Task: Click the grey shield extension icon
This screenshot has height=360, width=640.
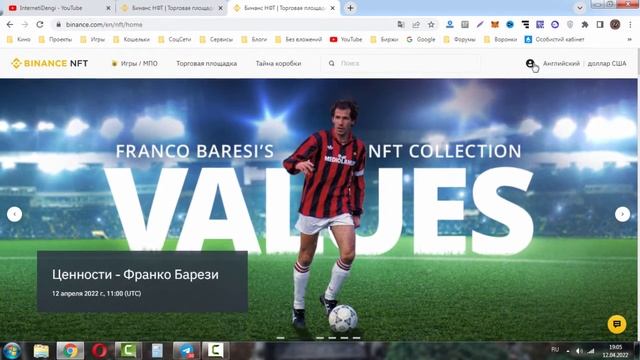Action: click(x=570, y=24)
